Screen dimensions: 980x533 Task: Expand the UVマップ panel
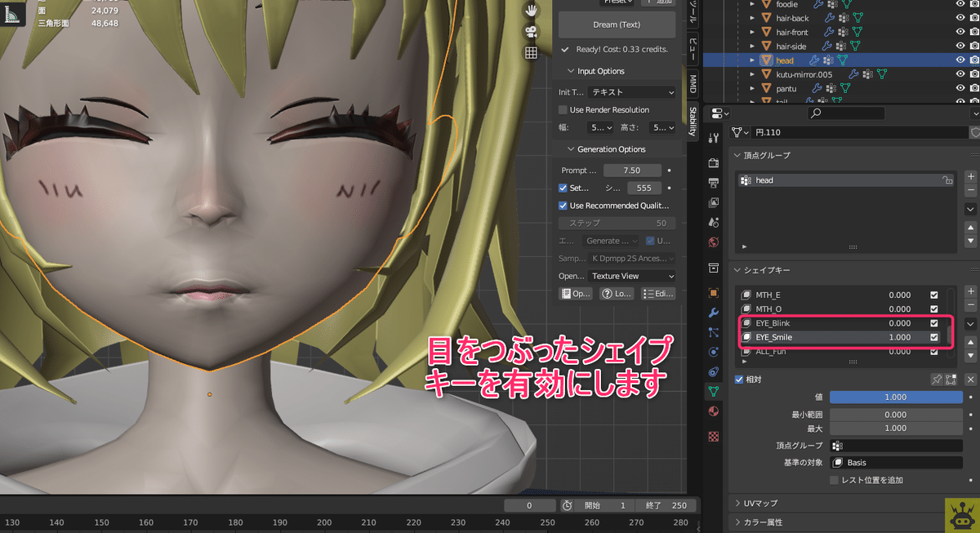click(x=737, y=503)
